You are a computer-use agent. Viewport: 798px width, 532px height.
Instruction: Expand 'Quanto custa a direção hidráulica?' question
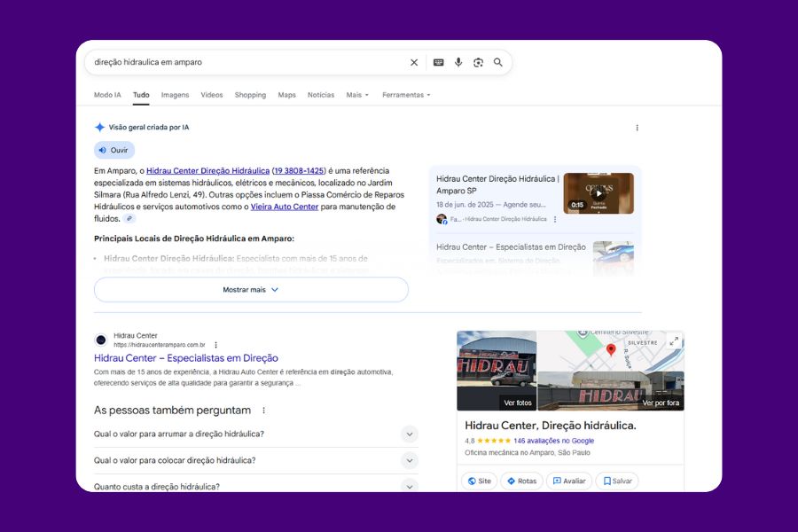256,487
